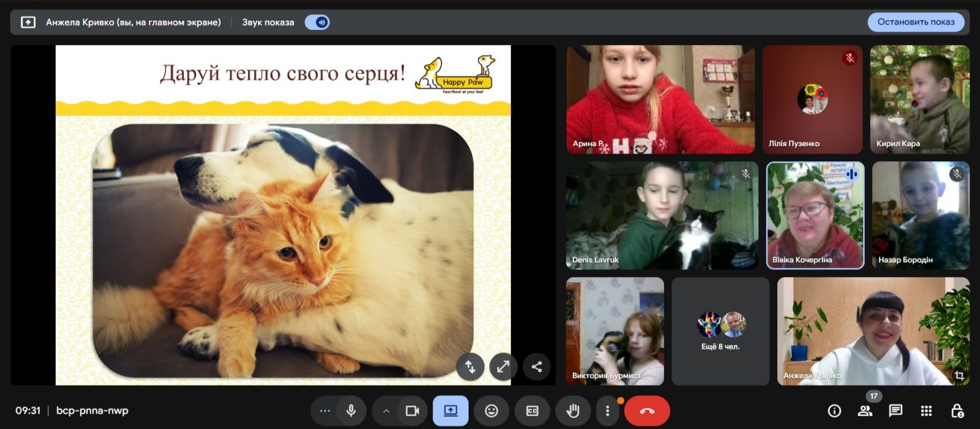980x429 pixels.
Task: Open the host controls lock icon
Action: pyautogui.click(x=957, y=411)
